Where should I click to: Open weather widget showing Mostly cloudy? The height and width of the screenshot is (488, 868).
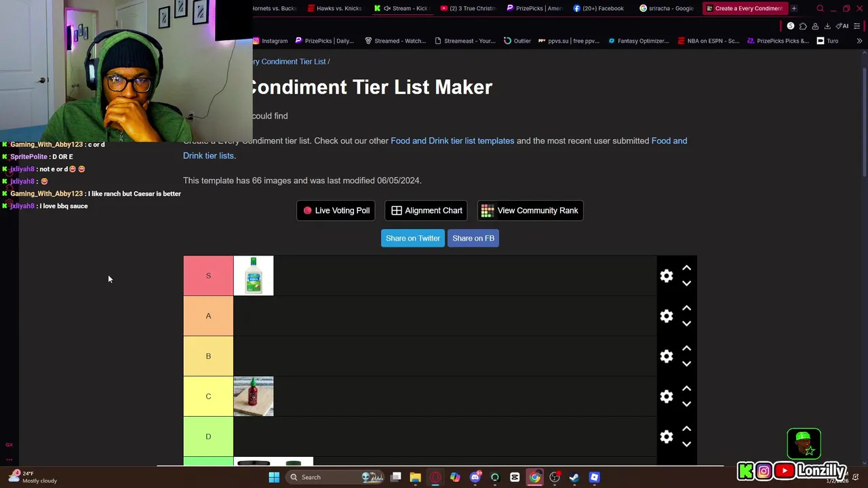[x=33, y=477]
